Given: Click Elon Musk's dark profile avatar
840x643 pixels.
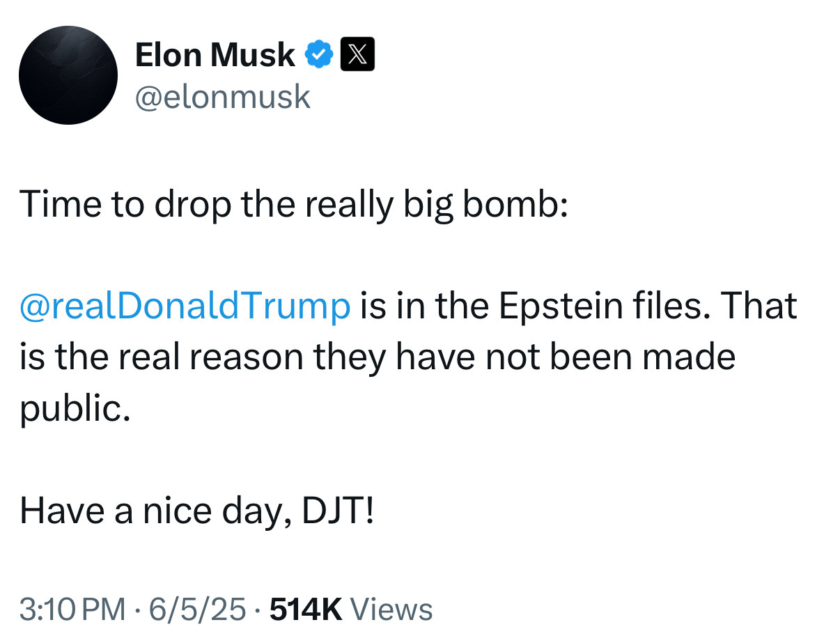Looking at the screenshot, I should click(68, 75).
